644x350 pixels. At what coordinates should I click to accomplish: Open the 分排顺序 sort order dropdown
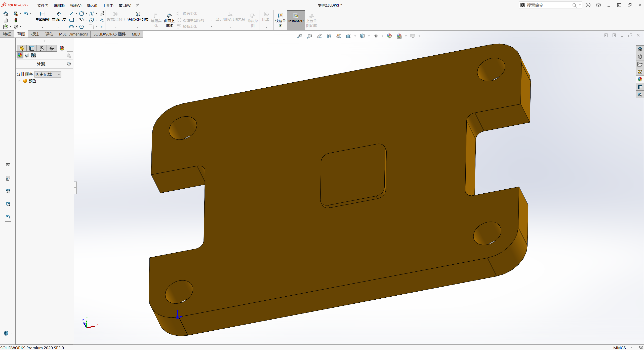click(x=48, y=74)
